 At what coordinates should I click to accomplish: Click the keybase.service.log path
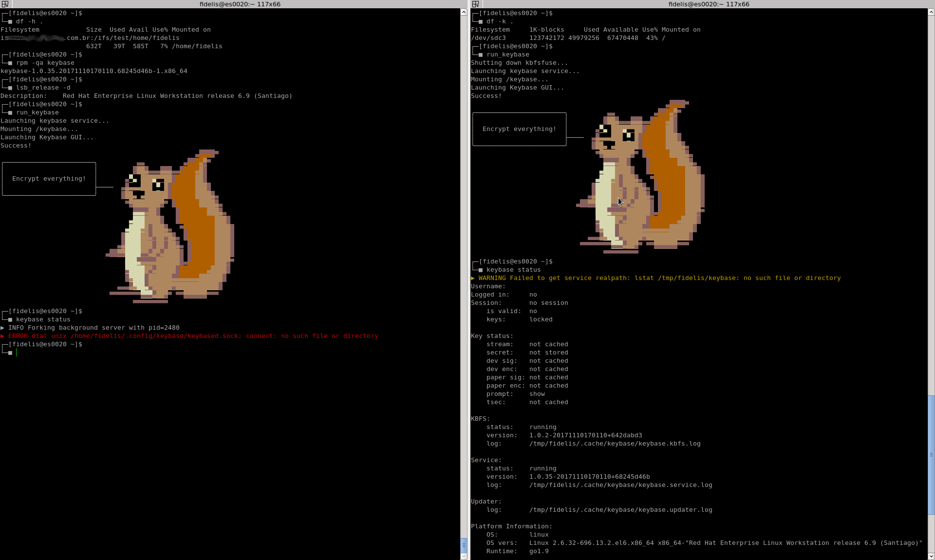[x=621, y=485]
